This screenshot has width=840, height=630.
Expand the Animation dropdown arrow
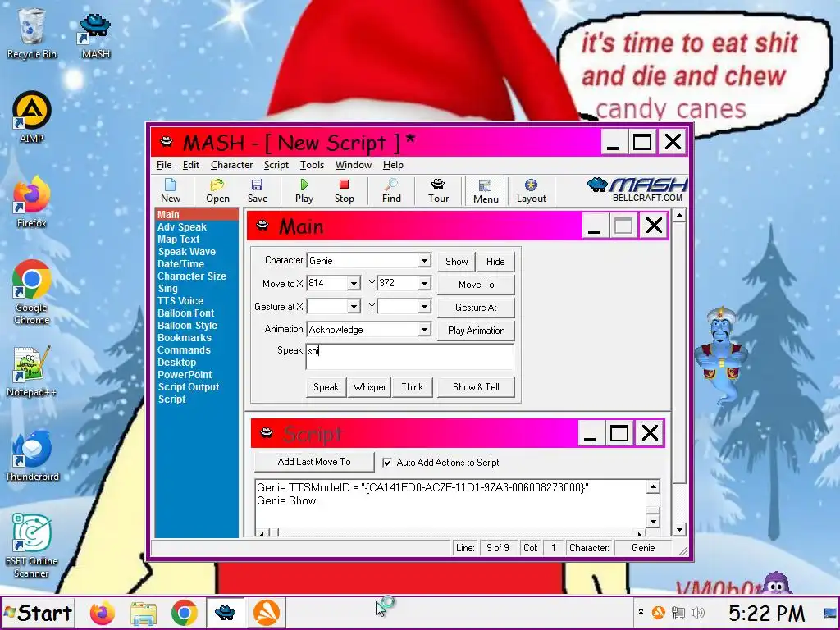coord(424,330)
